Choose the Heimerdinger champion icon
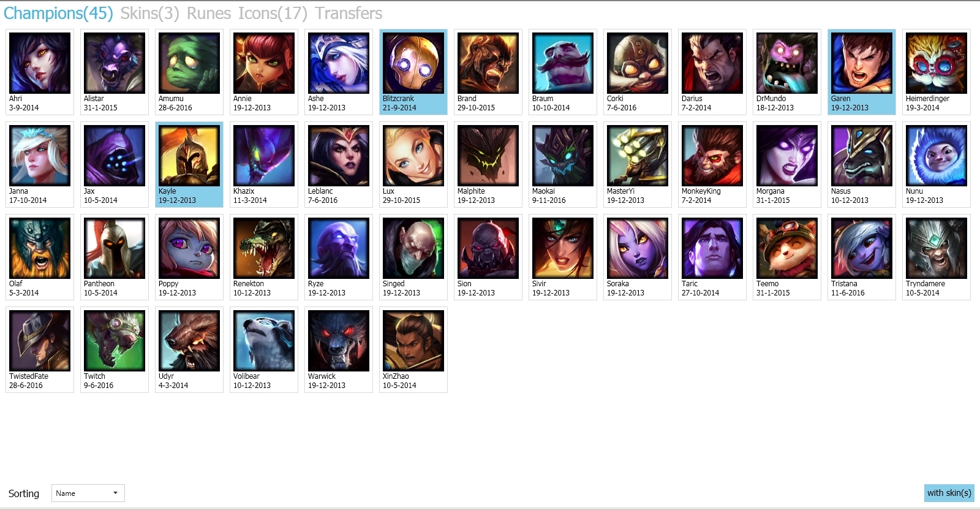 coord(937,63)
